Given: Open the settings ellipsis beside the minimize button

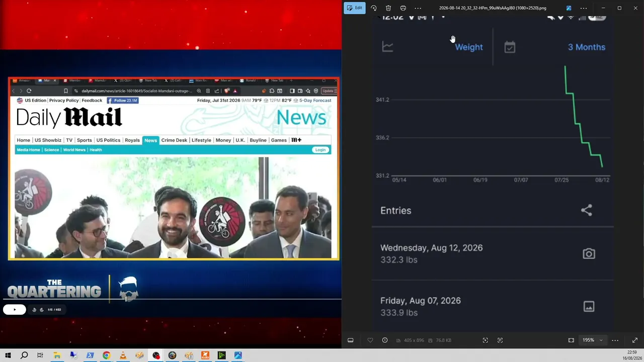Looking at the screenshot, I should 584,8.
